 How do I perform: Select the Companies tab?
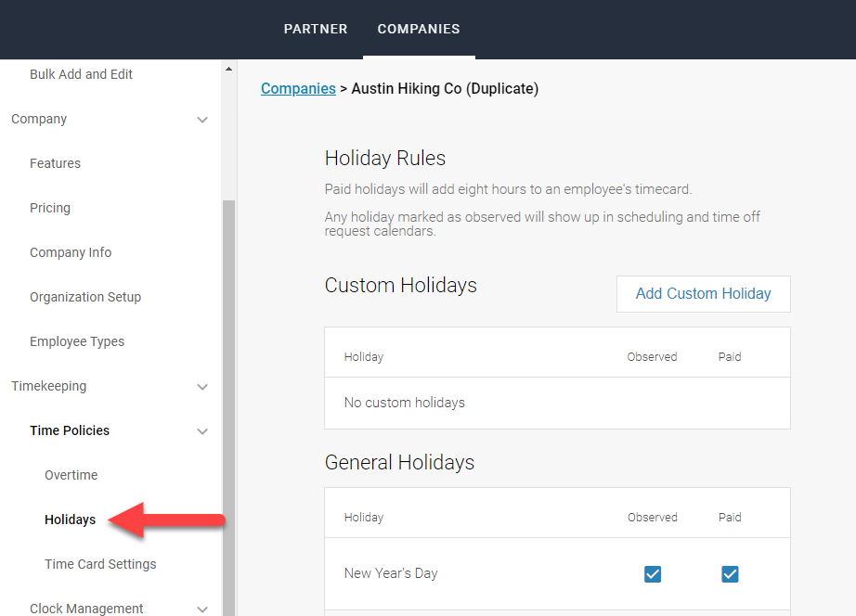click(x=419, y=29)
